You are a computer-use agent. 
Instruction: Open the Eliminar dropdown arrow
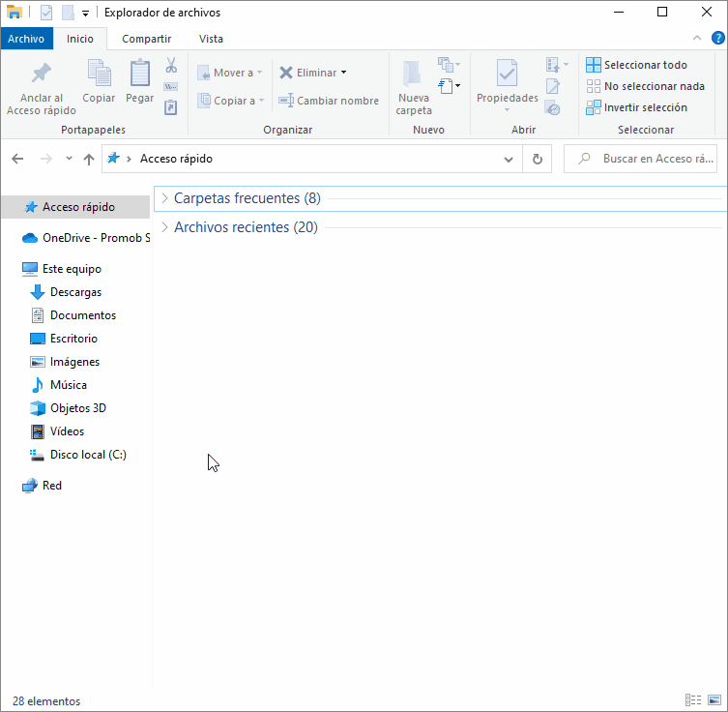point(343,73)
